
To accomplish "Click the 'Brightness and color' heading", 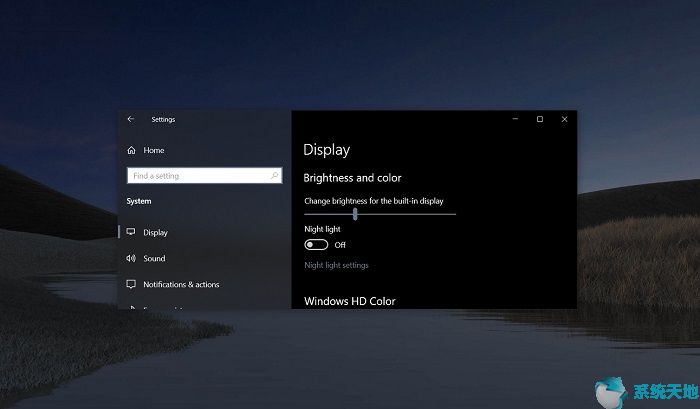I will click(352, 178).
